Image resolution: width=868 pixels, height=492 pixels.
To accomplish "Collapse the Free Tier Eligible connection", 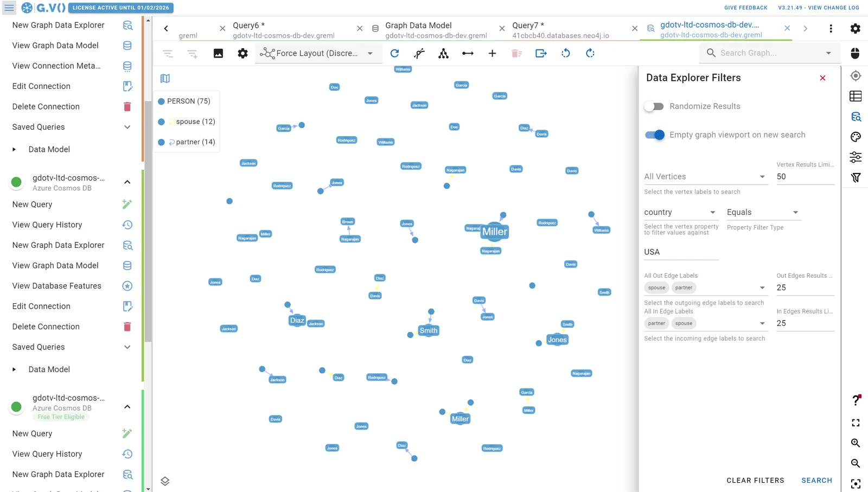I will click(x=127, y=407).
